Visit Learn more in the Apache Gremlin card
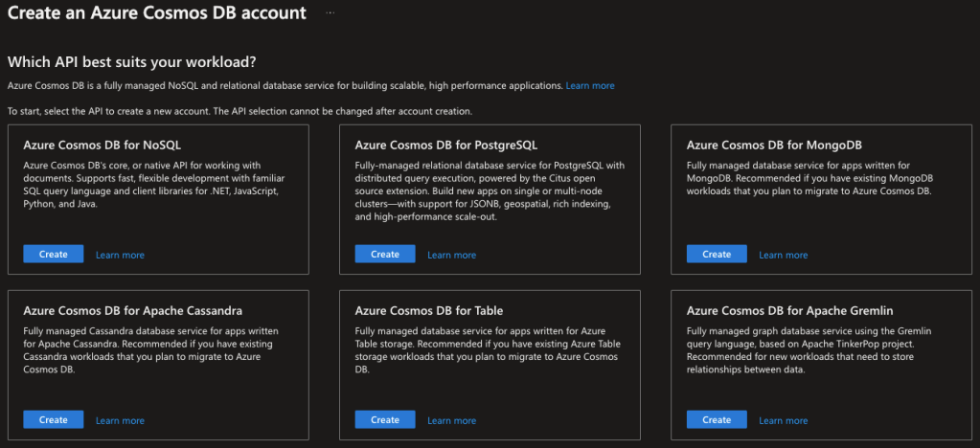The height and width of the screenshot is (448, 980). tap(783, 421)
